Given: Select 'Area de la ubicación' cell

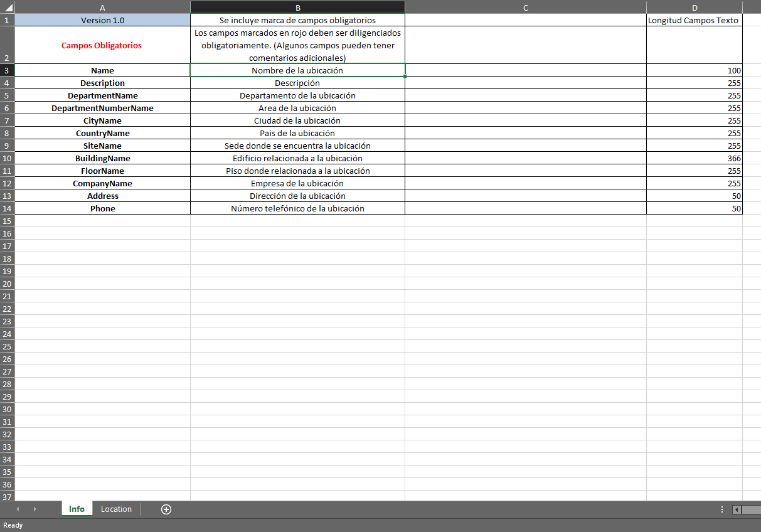Looking at the screenshot, I should coord(297,108).
